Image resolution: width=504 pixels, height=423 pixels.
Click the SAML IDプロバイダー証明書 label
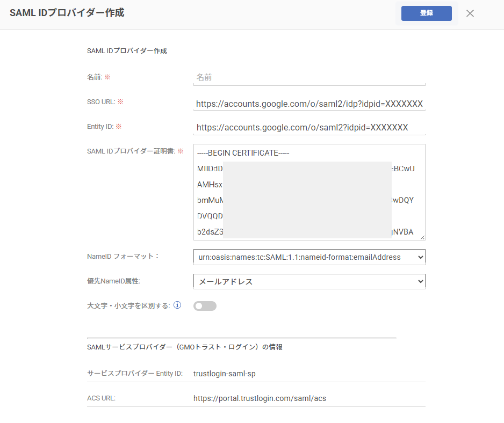click(131, 151)
